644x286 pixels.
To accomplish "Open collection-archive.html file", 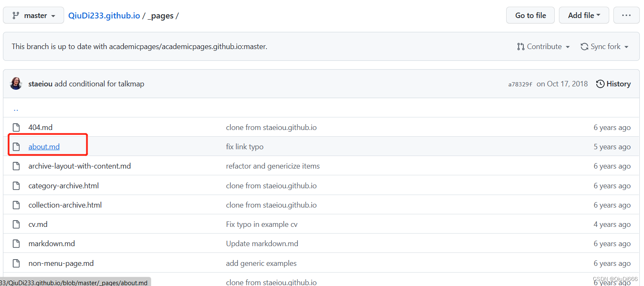I will tap(65, 205).
